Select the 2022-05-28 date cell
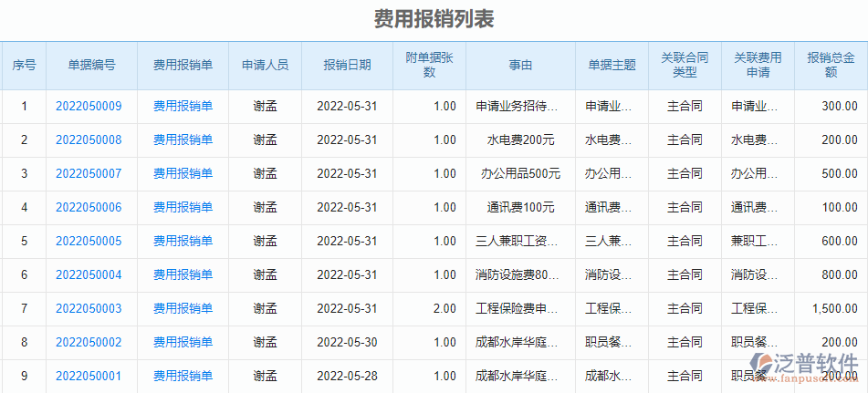868x393 pixels. click(x=347, y=376)
